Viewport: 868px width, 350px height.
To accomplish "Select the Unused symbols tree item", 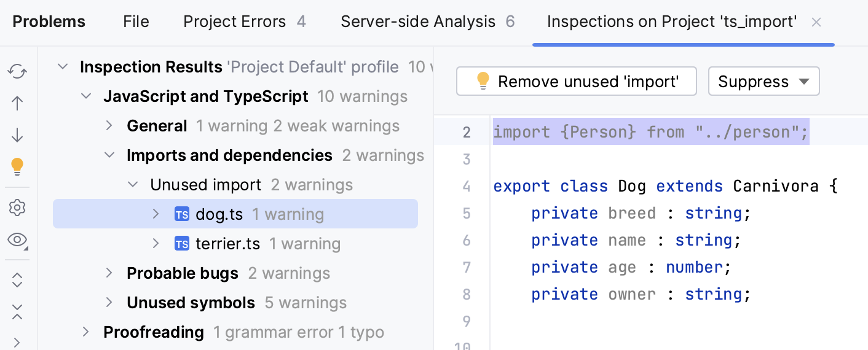I will click(191, 303).
